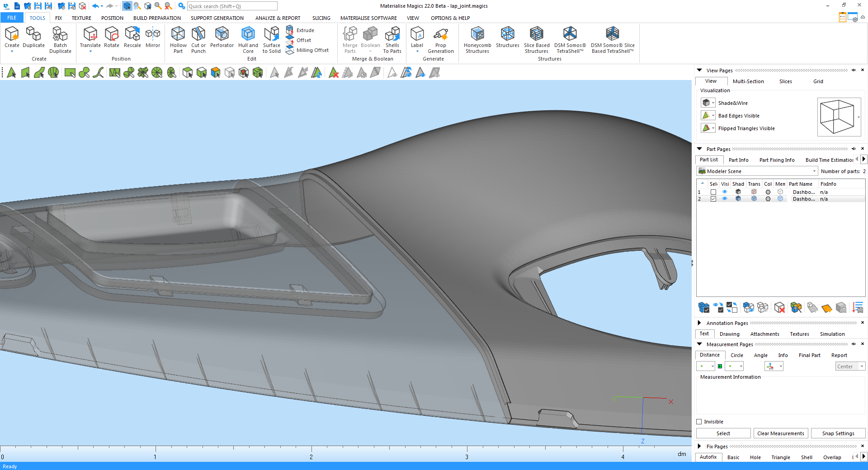Switch to the Build Preparation ribbon tab
Screen dimensions: 868x470
point(157,18)
